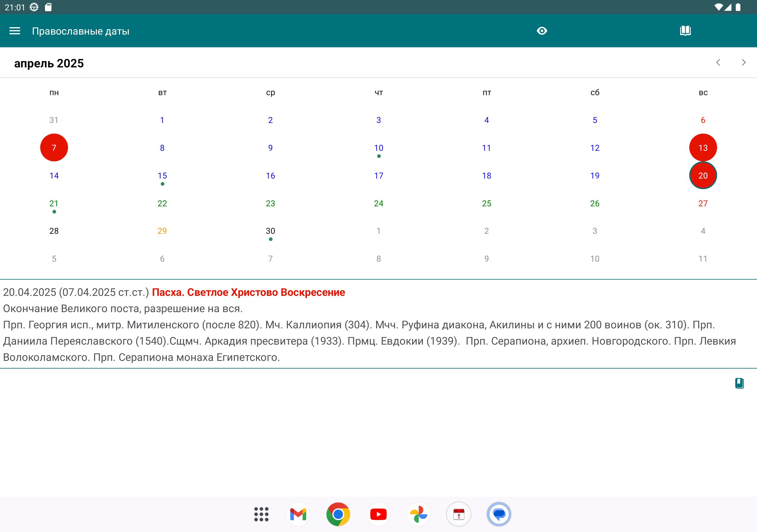Select April 15 with green dot

pyautogui.click(x=162, y=176)
